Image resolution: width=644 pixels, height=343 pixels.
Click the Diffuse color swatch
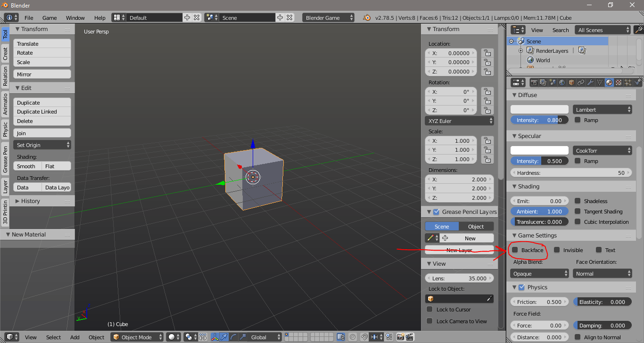pos(539,109)
